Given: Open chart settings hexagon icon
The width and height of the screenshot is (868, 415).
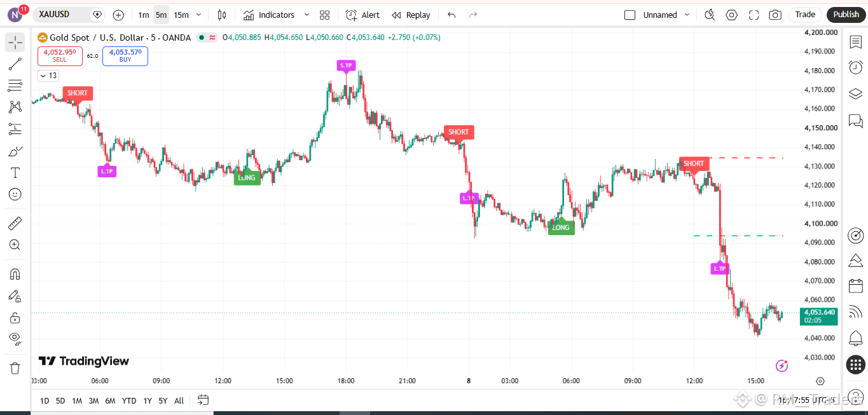Looking at the screenshot, I should tap(732, 15).
